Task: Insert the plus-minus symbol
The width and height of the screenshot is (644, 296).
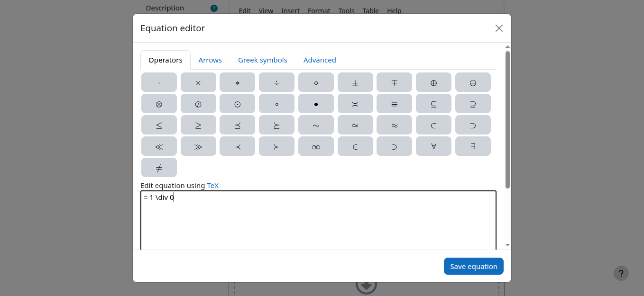Action: pos(355,82)
